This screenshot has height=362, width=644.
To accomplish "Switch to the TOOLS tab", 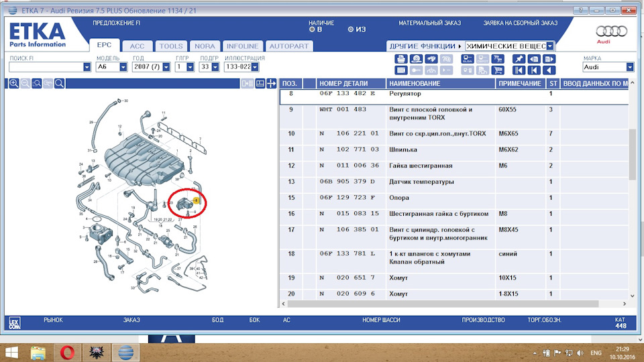I will point(171,46).
